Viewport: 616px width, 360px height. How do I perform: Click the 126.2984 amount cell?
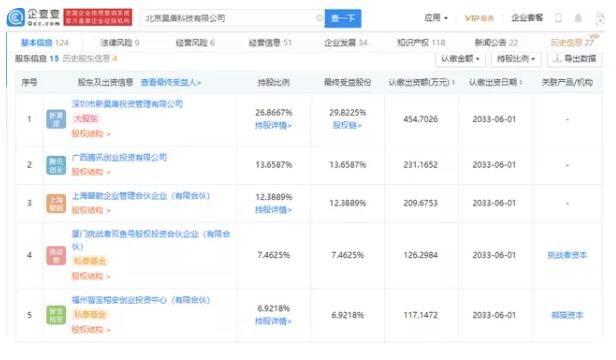pyautogui.click(x=420, y=255)
